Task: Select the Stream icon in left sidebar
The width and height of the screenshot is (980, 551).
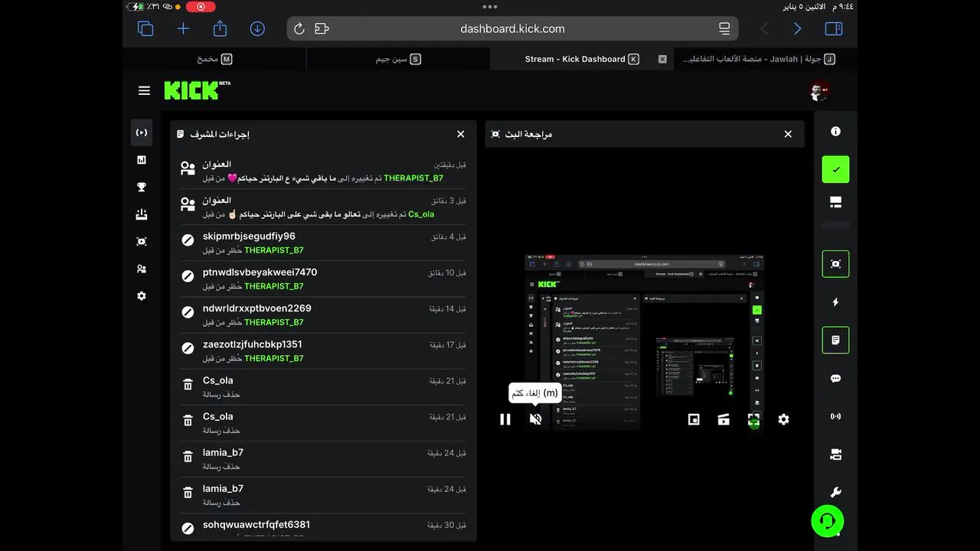Action: 142,132
